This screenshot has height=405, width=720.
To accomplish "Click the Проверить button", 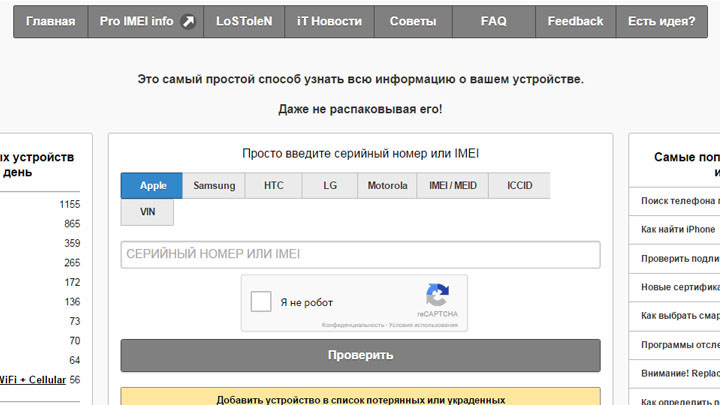I will [360, 355].
